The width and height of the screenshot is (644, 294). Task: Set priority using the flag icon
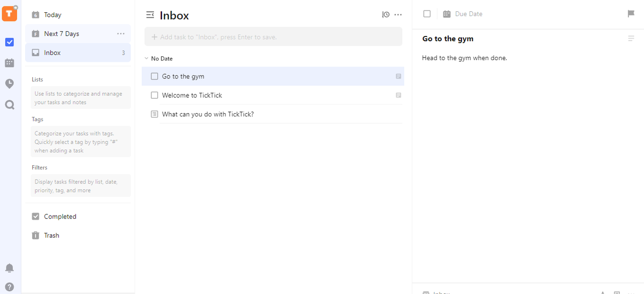pyautogui.click(x=631, y=14)
